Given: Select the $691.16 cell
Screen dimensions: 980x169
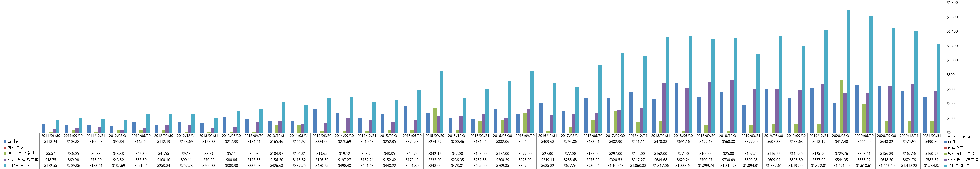Looking at the screenshot, I should coord(684,142).
